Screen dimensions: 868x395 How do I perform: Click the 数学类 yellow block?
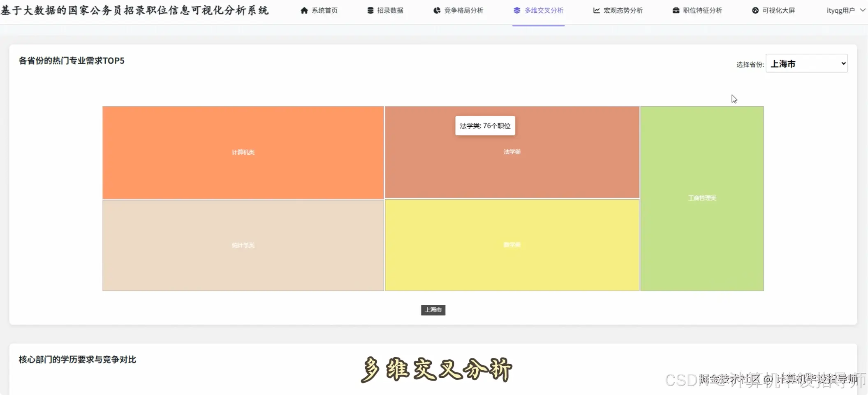point(512,245)
